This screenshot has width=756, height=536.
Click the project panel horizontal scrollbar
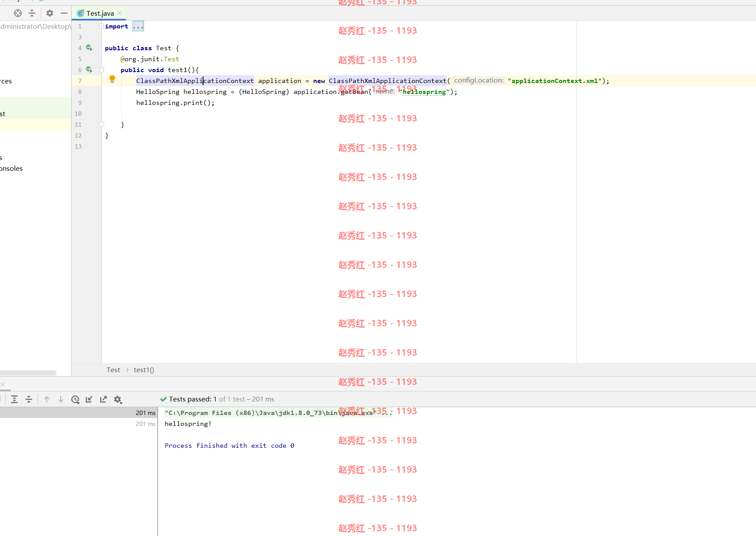pos(28,373)
